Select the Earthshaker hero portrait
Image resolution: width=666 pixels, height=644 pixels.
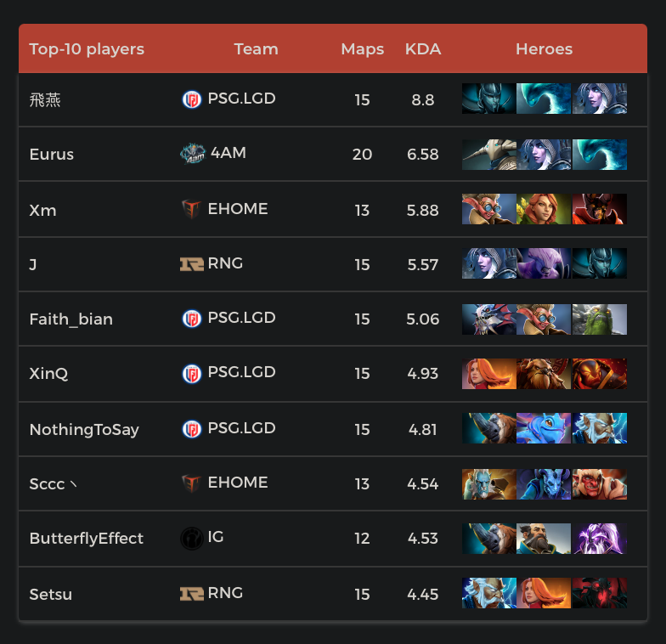(544, 374)
